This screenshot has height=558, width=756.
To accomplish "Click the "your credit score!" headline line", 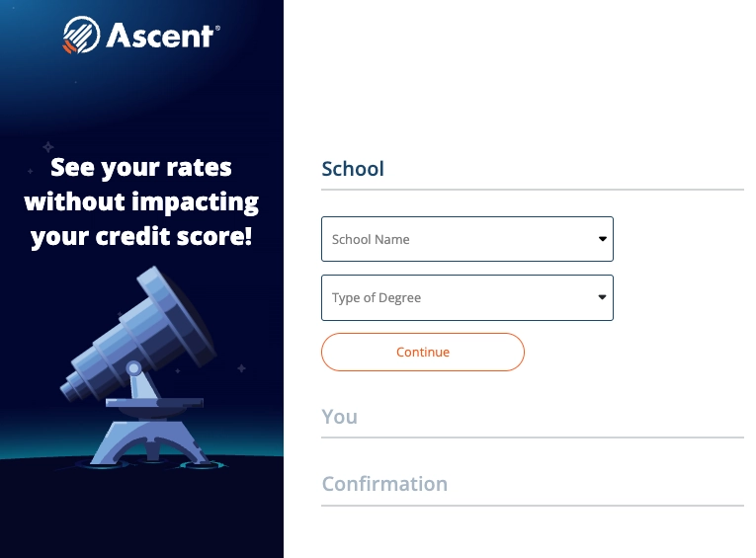I will coord(141,237).
